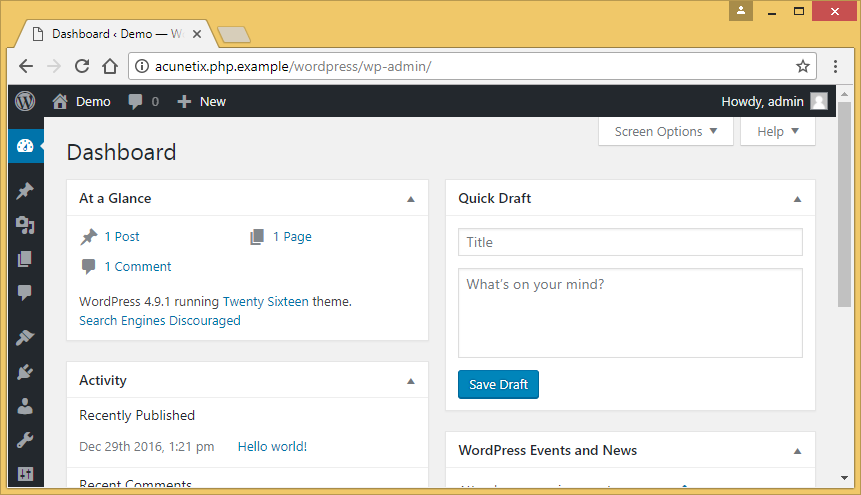Viewport: 861px width, 495px height.
Task: Click the WordPress 4.9.1 running text
Action: point(149,302)
